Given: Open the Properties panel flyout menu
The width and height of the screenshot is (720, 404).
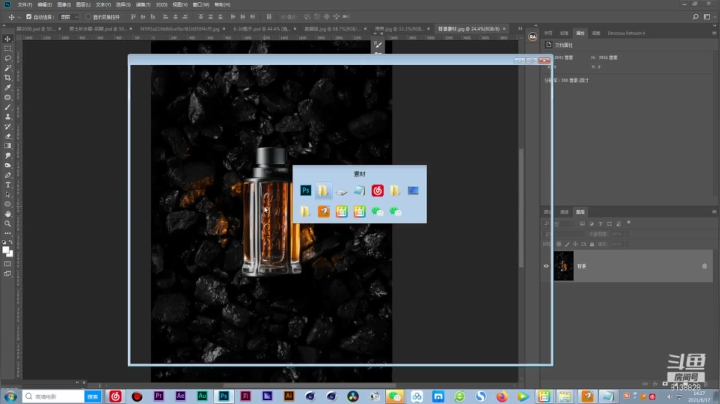Looking at the screenshot, I should [714, 33].
